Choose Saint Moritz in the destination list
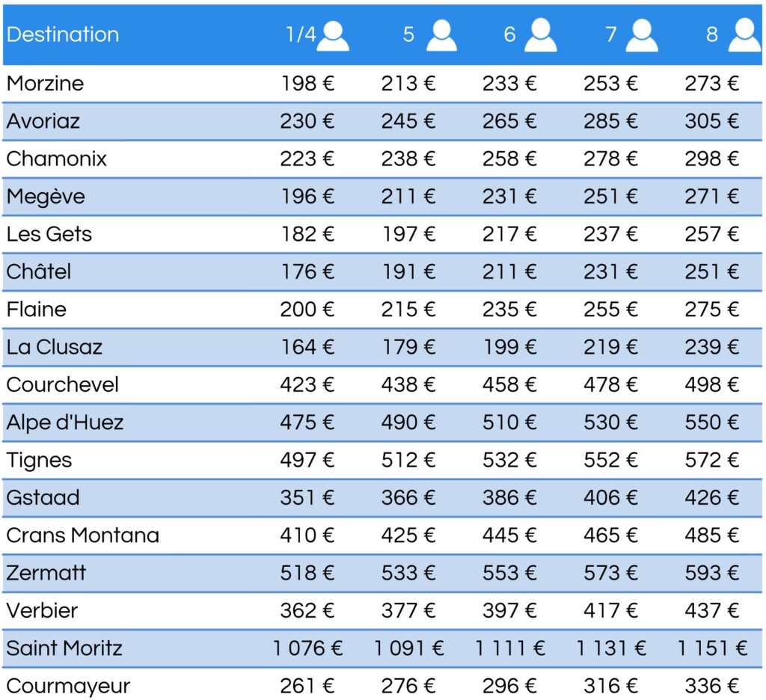The height and width of the screenshot is (700, 766). coord(64,648)
